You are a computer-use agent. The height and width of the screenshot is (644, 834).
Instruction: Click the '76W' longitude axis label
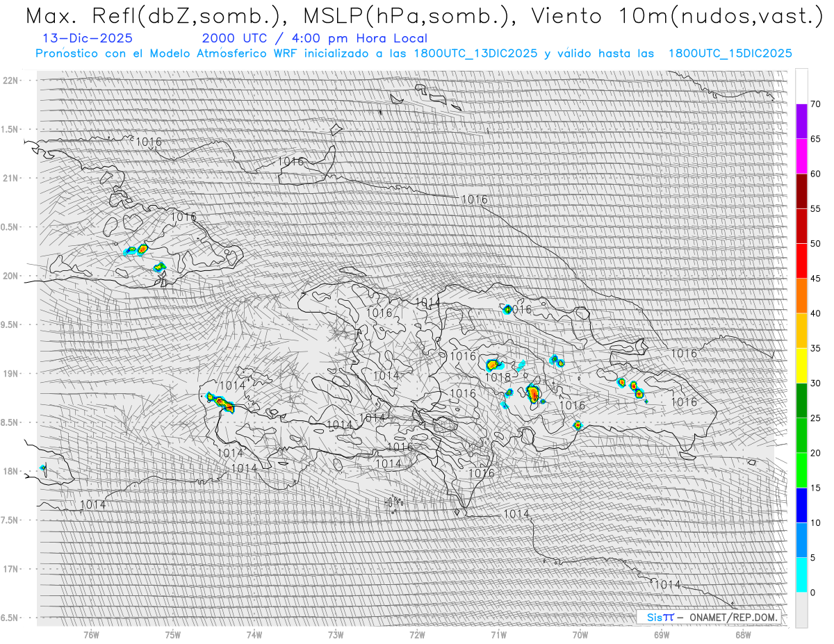(91, 635)
